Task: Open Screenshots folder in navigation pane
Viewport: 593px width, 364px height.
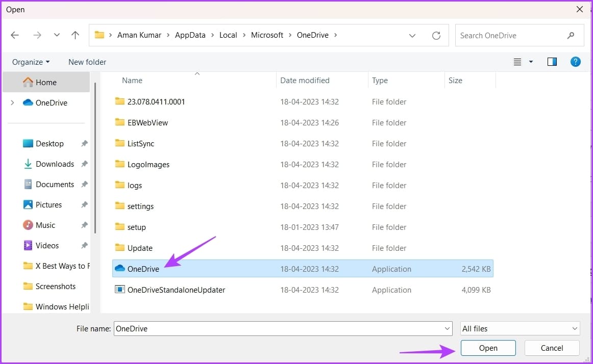Action: point(55,287)
